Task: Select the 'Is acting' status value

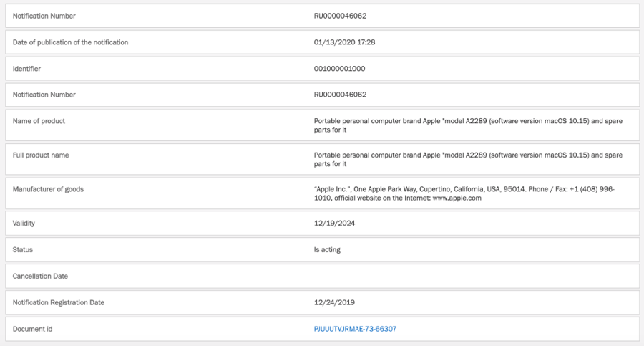Action: pos(327,250)
